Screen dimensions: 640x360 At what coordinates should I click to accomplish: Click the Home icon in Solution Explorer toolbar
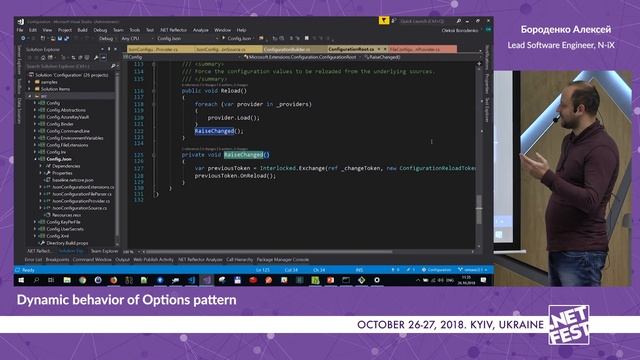(x=43, y=58)
